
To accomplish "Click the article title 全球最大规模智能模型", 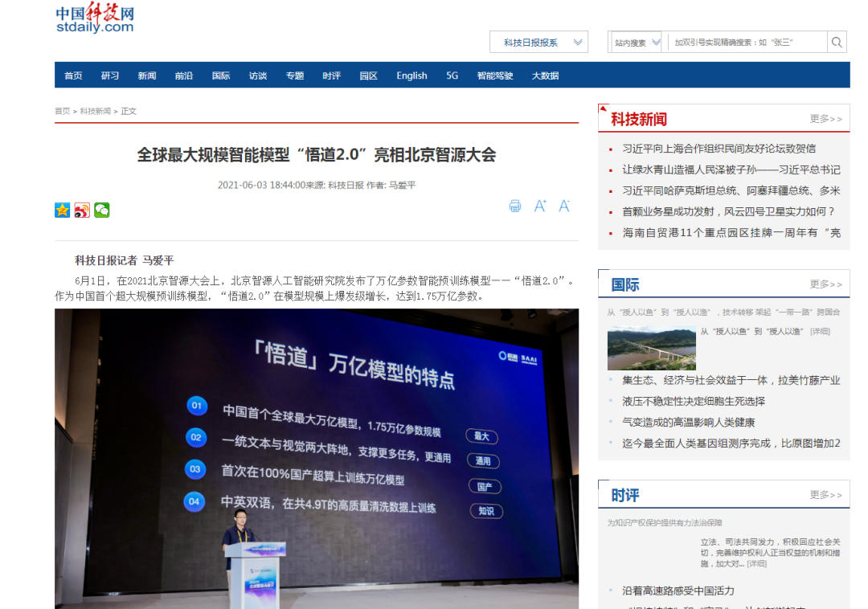I will pyautogui.click(x=316, y=155).
